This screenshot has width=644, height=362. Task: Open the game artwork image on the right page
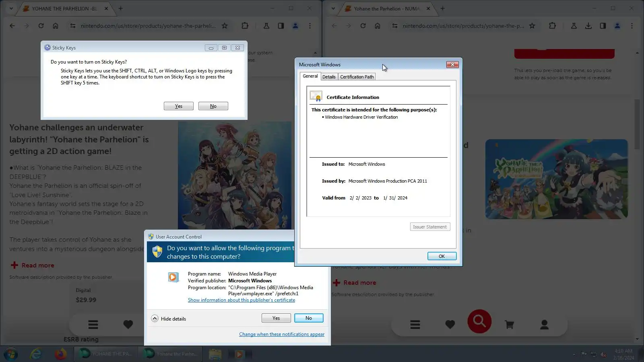pos(556,179)
